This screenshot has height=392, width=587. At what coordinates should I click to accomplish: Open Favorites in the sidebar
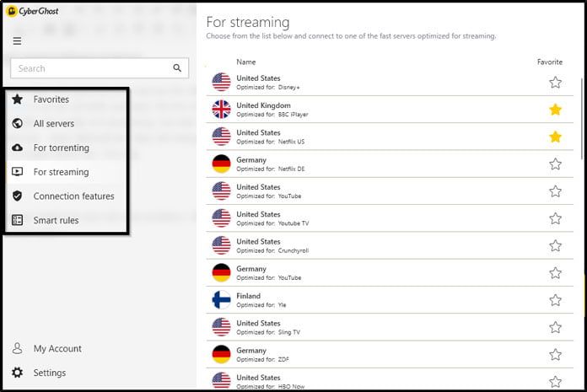[51, 99]
